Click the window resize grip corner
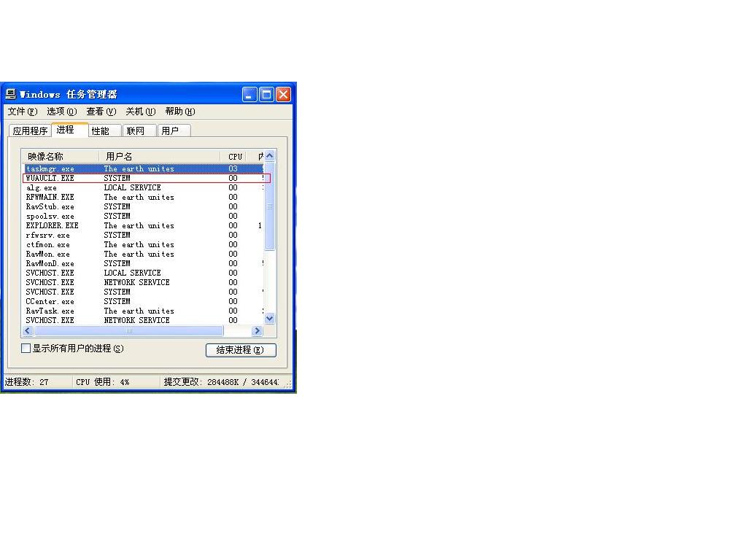Image resolution: width=747 pixels, height=560 pixels. pos(287,385)
